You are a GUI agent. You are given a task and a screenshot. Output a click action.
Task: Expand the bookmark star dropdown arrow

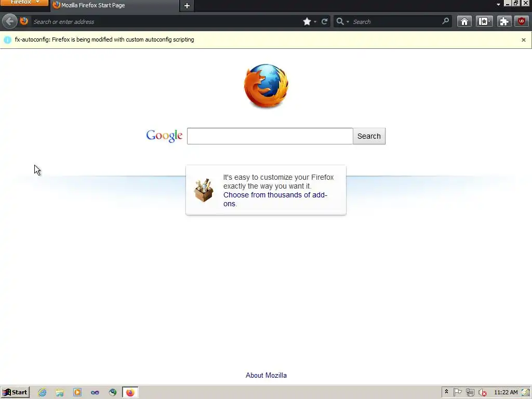point(315,22)
